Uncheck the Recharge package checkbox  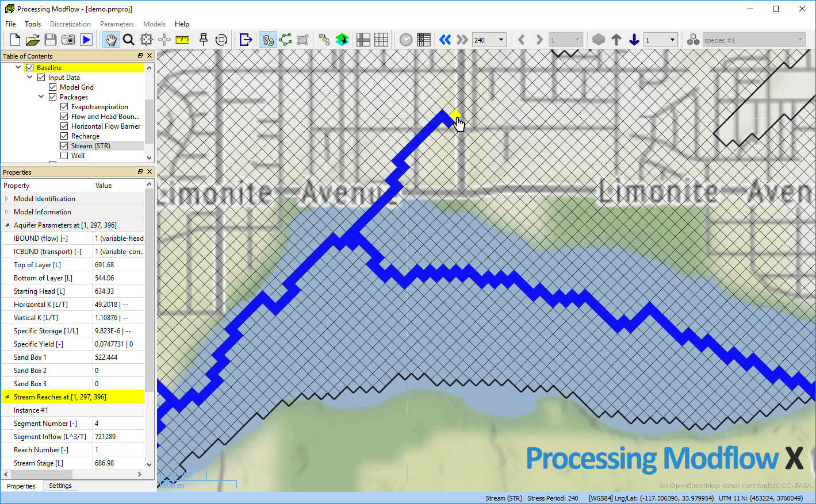click(64, 136)
